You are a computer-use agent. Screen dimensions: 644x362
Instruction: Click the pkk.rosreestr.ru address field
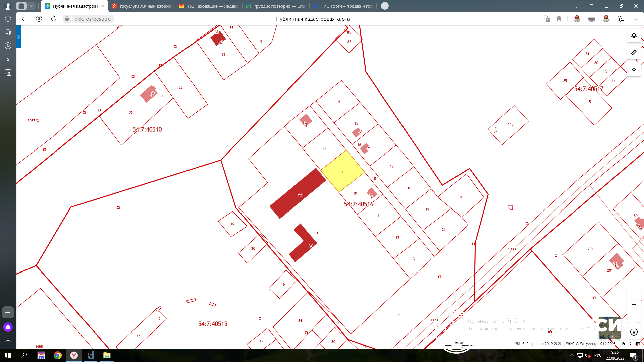(93, 19)
